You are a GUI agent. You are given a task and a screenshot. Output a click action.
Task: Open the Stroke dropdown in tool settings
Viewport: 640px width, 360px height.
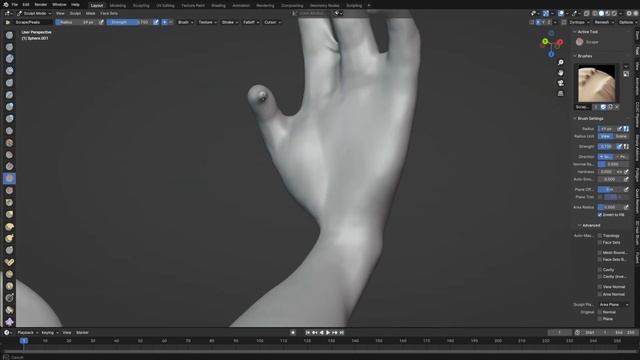click(230, 22)
